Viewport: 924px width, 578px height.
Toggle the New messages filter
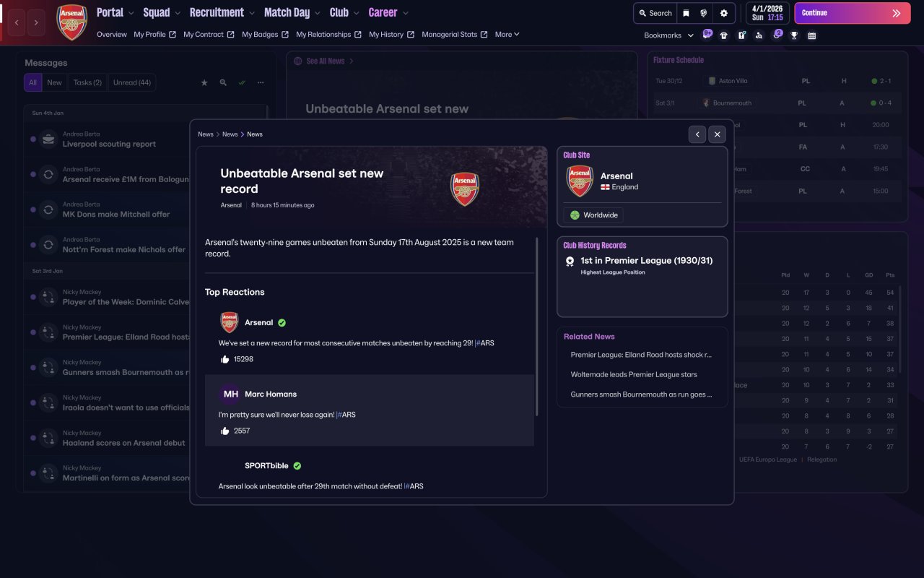[55, 82]
